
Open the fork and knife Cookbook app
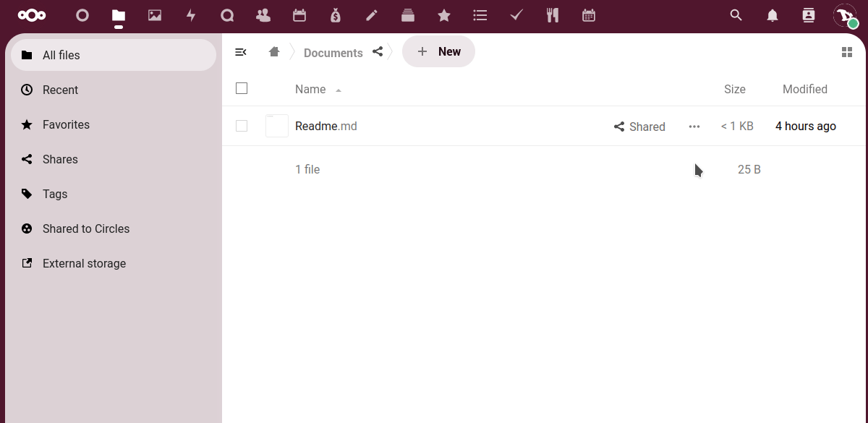[553, 15]
